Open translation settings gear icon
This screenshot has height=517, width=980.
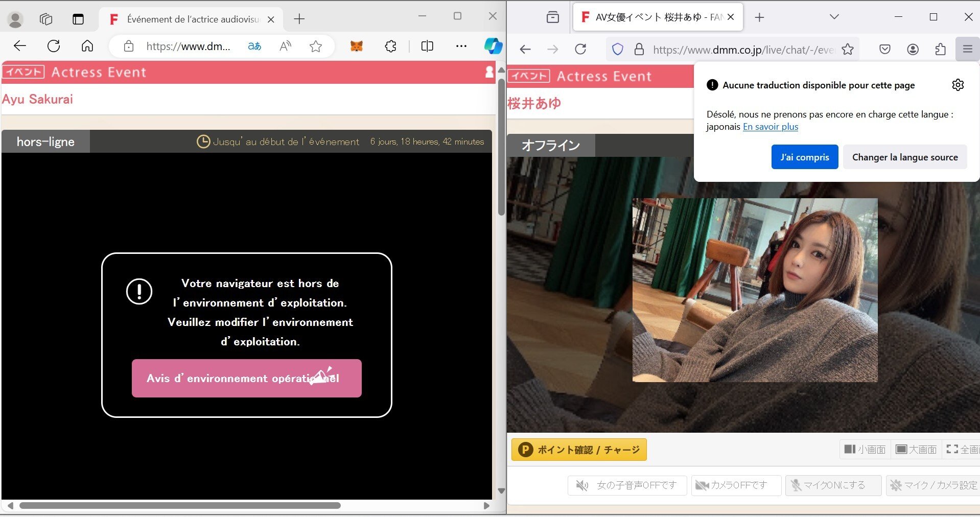(958, 85)
